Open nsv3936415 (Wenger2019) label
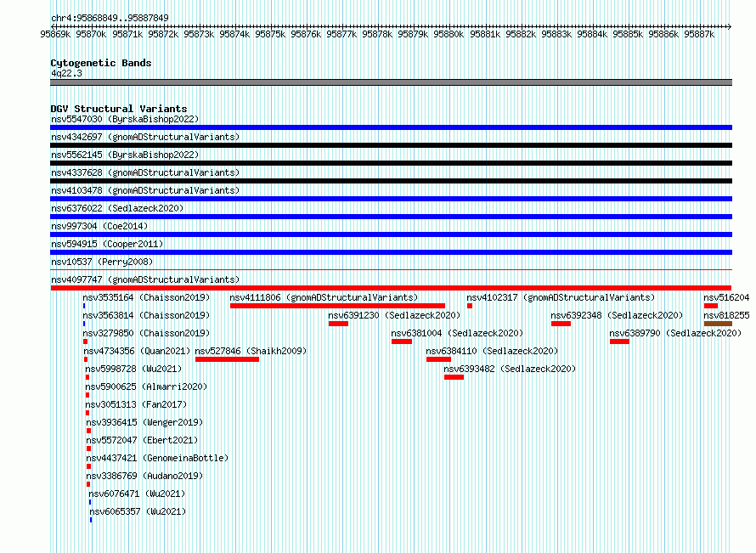The width and height of the screenshot is (756, 553). (x=144, y=422)
